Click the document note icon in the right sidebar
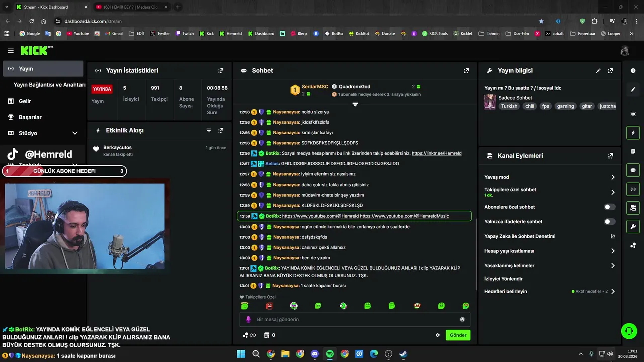This screenshot has width=644, height=362. tap(633, 151)
